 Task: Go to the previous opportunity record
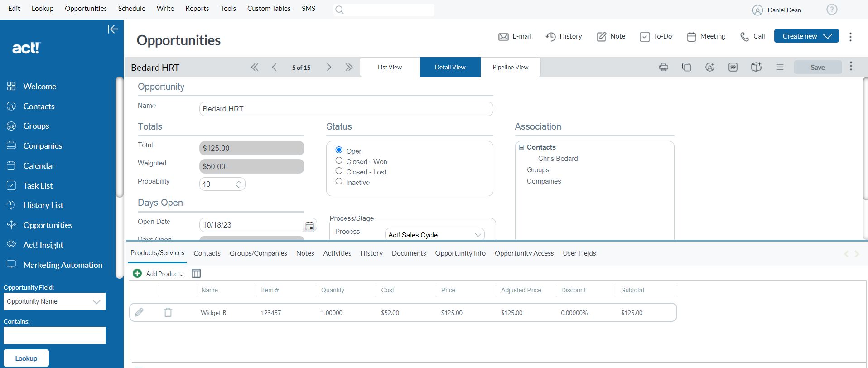tap(274, 67)
